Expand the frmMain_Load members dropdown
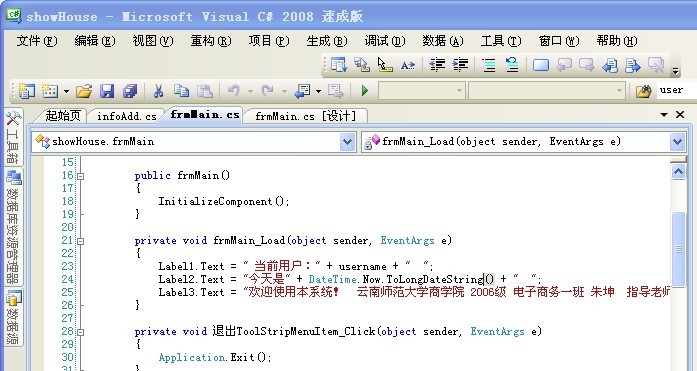Screen dimensions: 697x371 pos(677,142)
